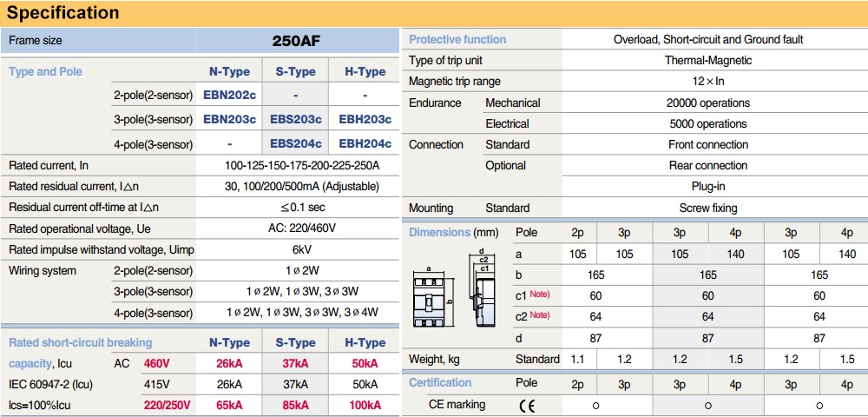Select the Protective function label
The height and width of the screenshot is (417, 868).
tap(457, 40)
